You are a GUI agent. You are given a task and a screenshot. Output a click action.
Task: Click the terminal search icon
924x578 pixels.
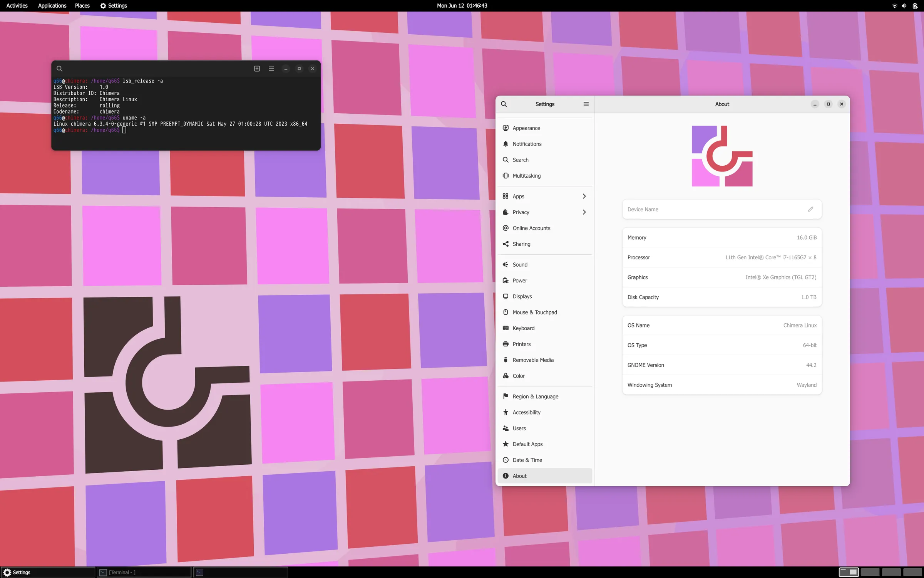59,68
